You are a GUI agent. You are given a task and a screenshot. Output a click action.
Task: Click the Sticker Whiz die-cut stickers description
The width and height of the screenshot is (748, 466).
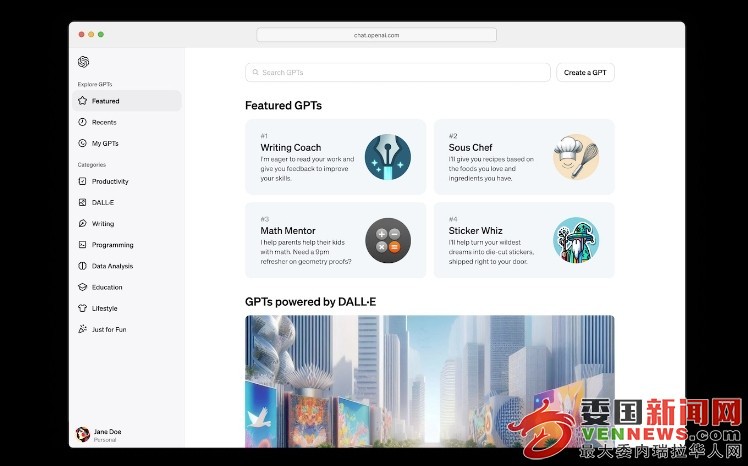click(x=491, y=252)
